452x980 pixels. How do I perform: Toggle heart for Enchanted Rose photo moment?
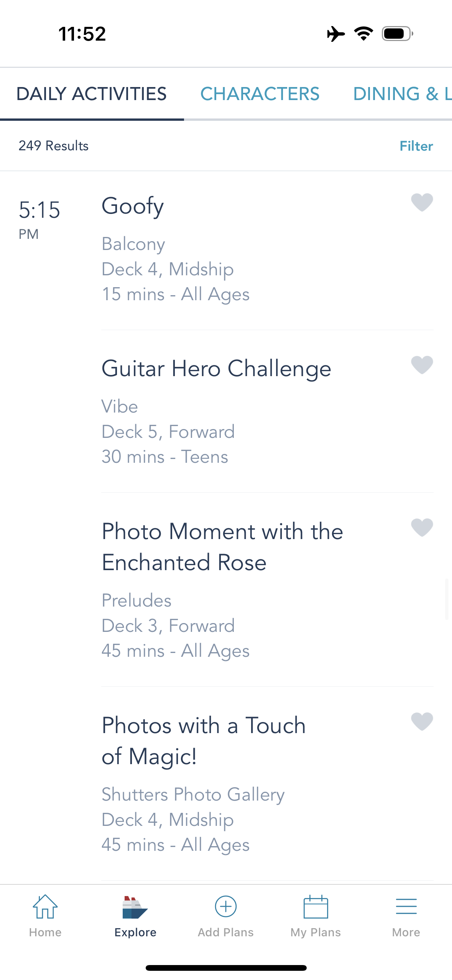pos(422,527)
